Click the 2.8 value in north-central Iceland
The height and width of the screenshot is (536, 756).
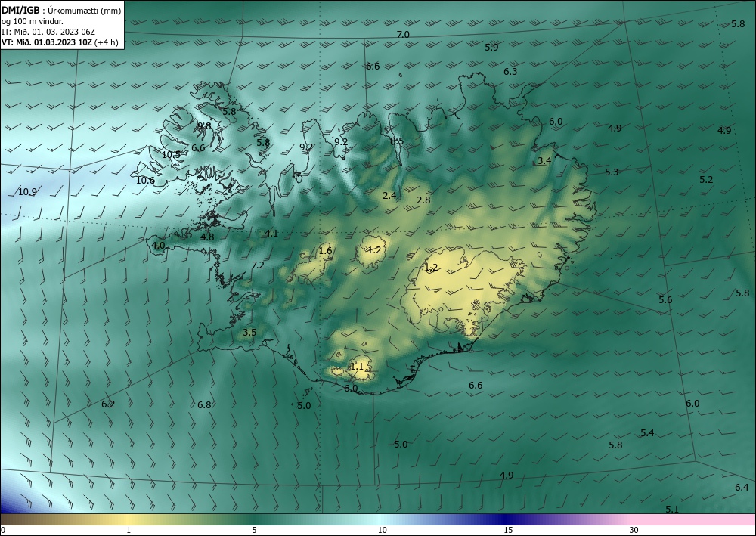click(x=423, y=200)
